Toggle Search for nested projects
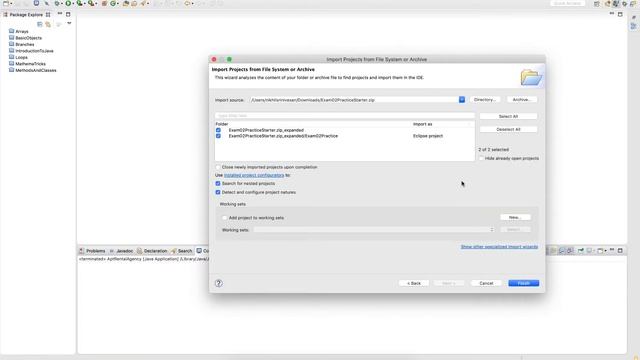Viewport: 640px width, 360px height. [218, 184]
